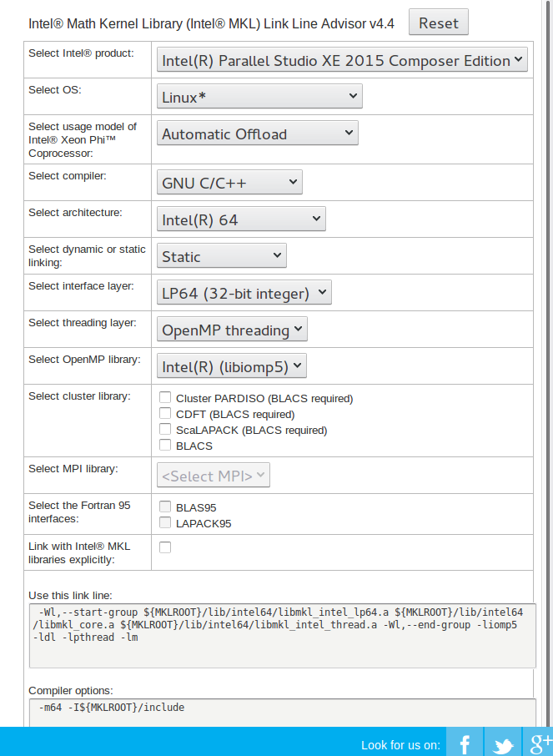Open the threading layer dropdown
Viewport: 553px width, 756px height.
[232, 329]
